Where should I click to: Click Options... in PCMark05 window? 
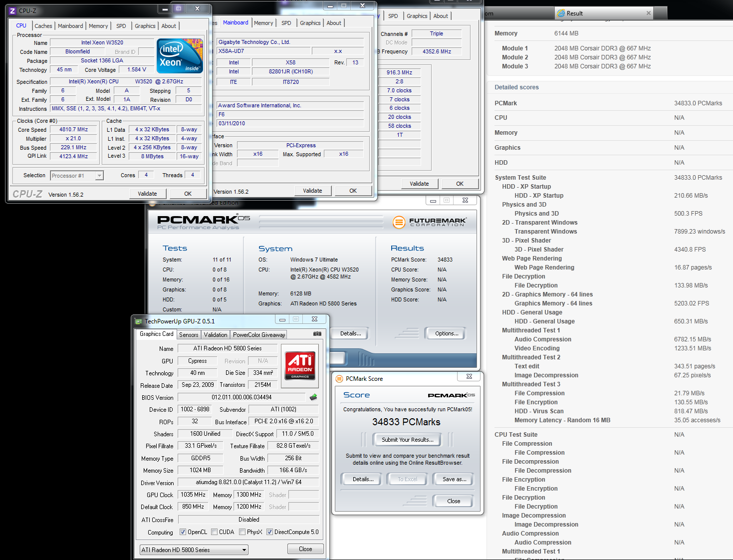[x=446, y=333]
